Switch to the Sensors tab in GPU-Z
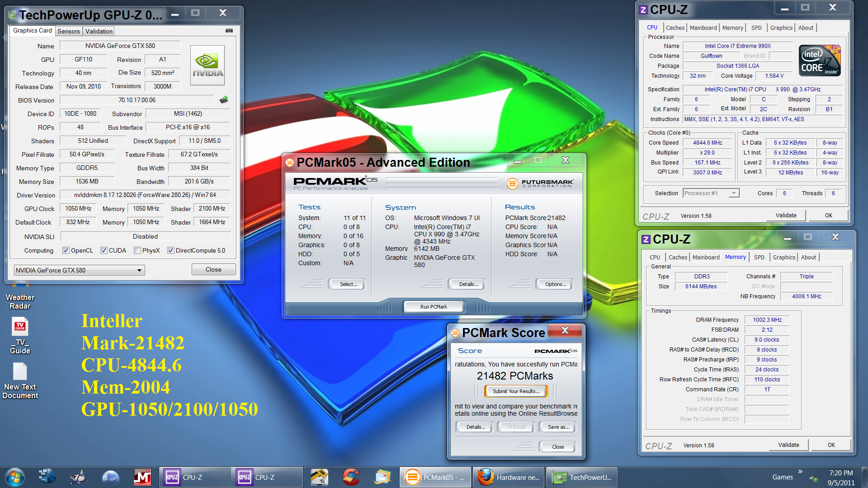 pos(69,31)
